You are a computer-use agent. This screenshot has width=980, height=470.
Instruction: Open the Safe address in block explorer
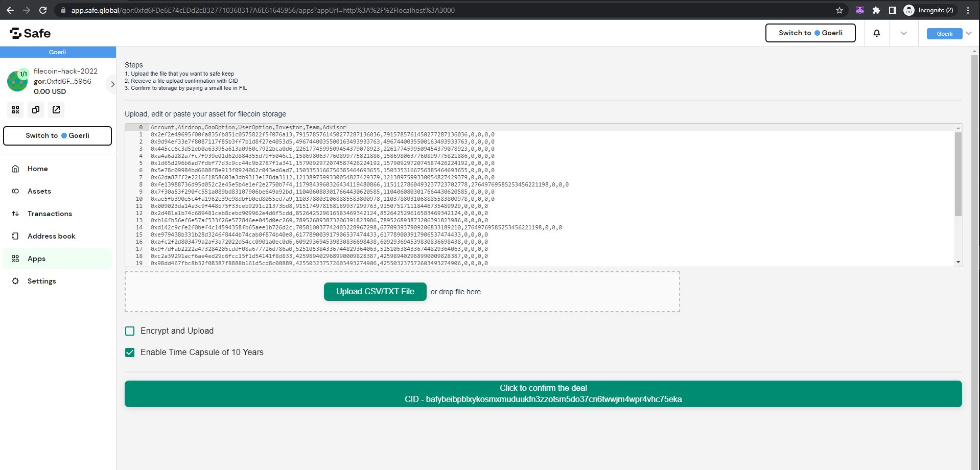pyautogui.click(x=56, y=110)
